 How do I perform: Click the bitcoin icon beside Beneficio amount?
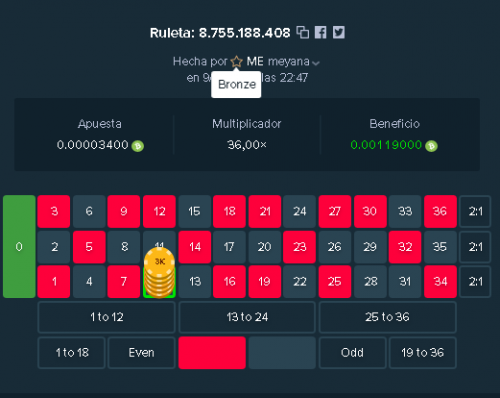[431, 146]
